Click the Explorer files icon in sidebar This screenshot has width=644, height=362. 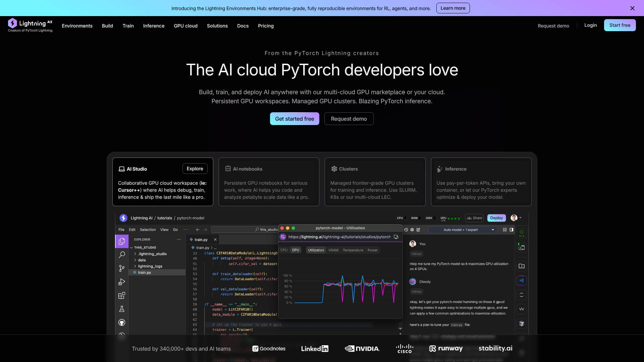pyautogui.click(x=122, y=241)
